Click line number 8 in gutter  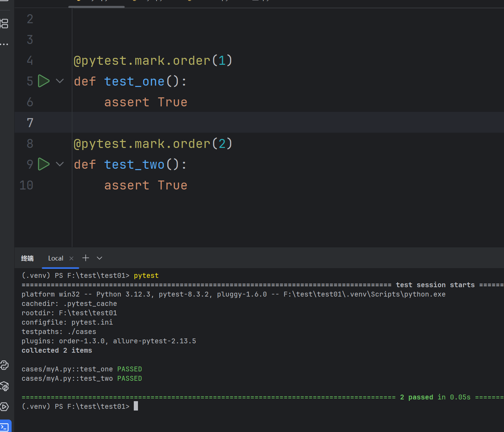30,143
